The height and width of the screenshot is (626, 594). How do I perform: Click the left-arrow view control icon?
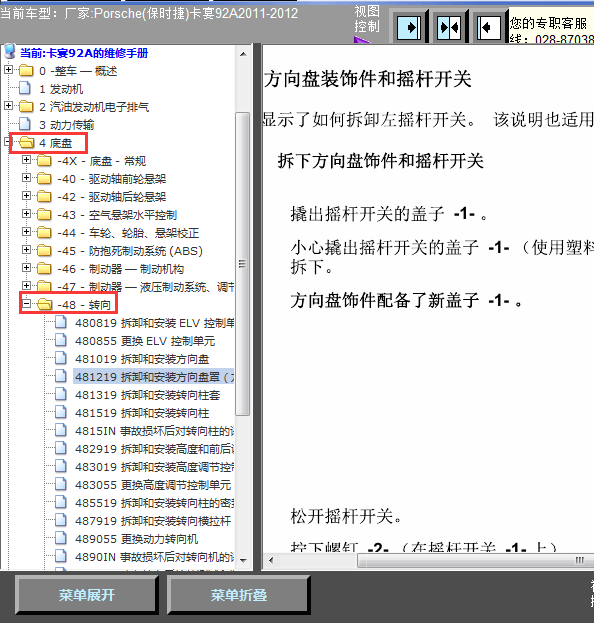(489, 28)
